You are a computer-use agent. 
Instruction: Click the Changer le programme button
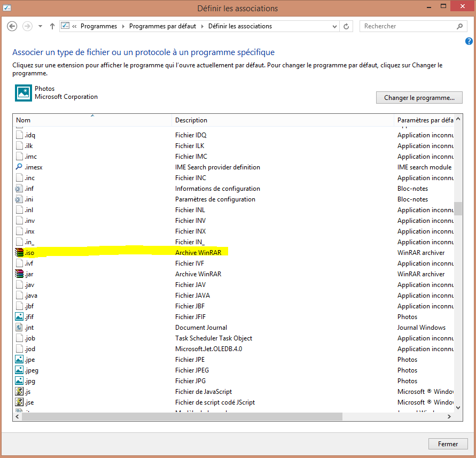[x=419, y=98]
